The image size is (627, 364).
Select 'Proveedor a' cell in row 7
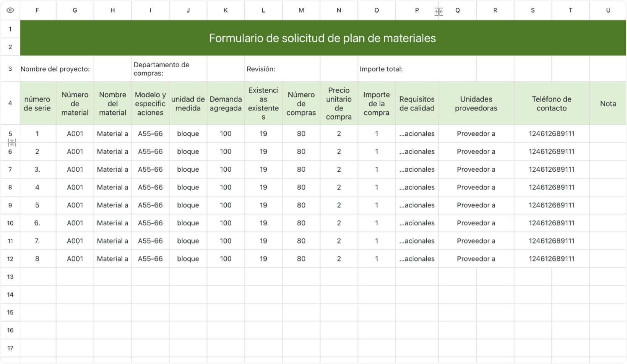476,169
